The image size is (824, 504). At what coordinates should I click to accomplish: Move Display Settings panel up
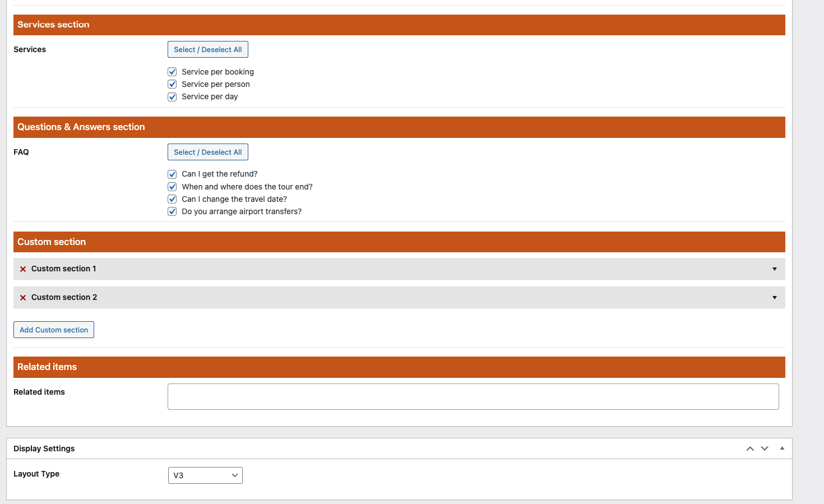click(x=750, y=448)
